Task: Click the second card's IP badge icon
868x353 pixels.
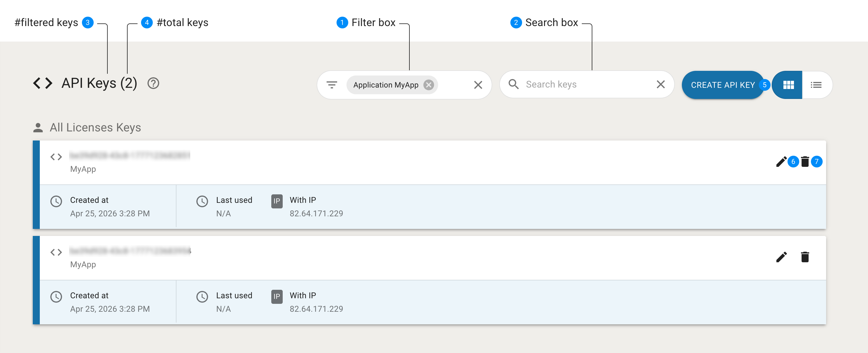Action: coord(277,297)
